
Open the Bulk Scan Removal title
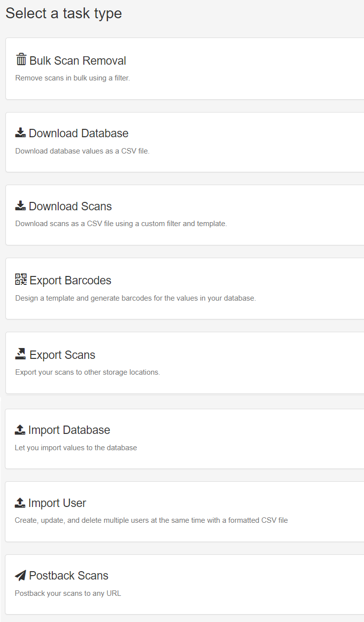tap(78, 61)
